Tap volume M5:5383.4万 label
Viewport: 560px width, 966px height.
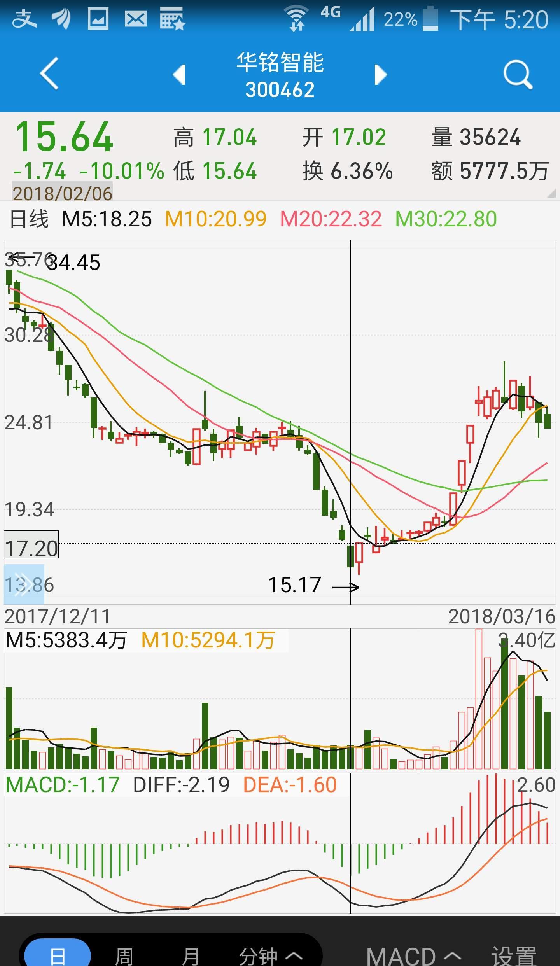click(66, 640)
